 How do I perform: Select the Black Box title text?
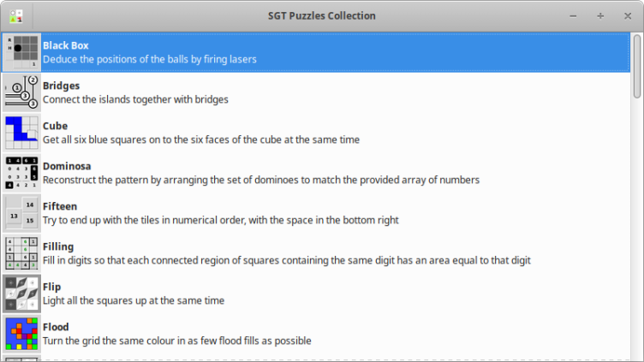click(x=66, y=45)
